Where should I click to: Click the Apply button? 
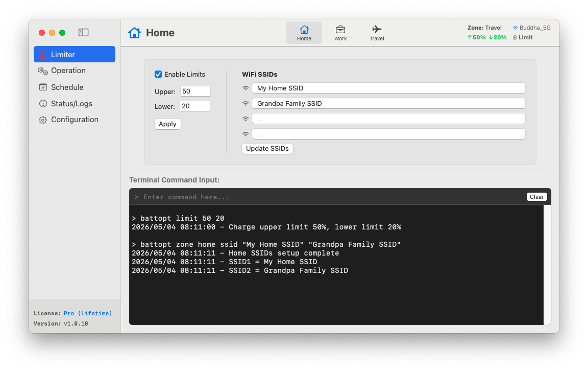(x=167, y=124)
